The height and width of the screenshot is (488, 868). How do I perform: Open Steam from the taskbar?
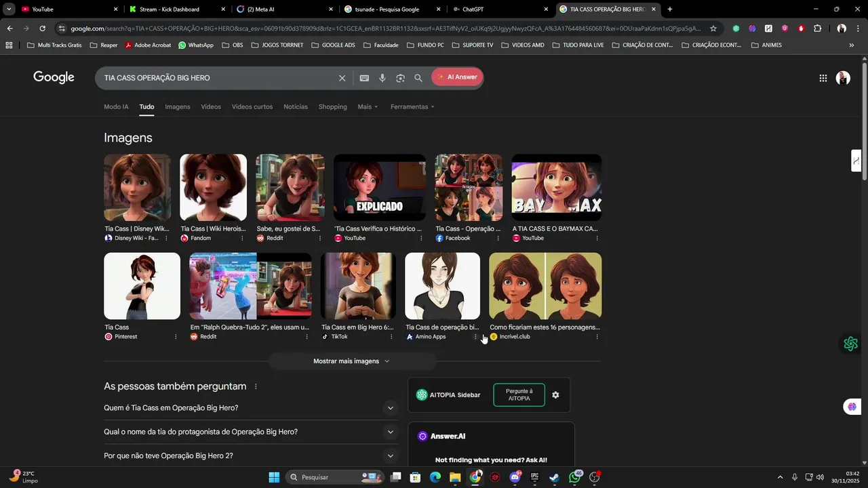pos(555,477)
